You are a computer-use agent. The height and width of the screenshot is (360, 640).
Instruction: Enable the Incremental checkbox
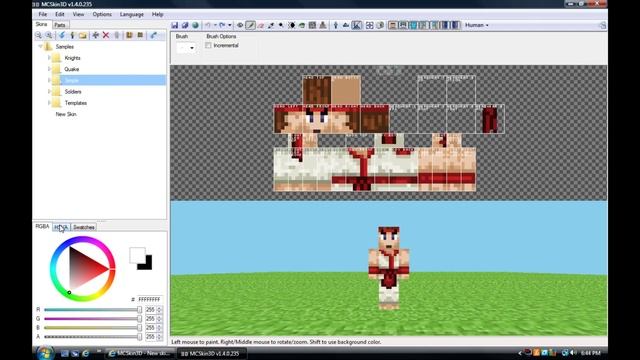(209, 46)
